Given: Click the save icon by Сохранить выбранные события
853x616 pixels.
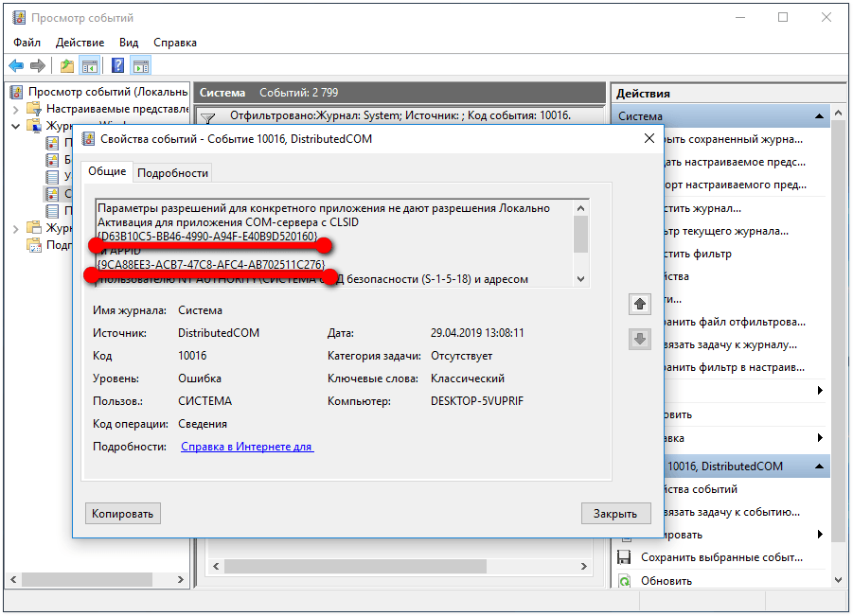Looking at the screenshot, I should click(625, 557).
